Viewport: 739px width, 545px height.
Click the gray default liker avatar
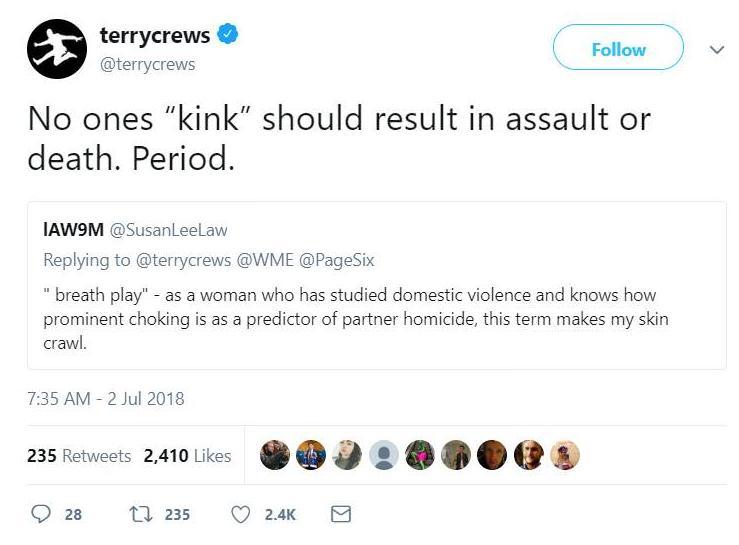(383, 455)
